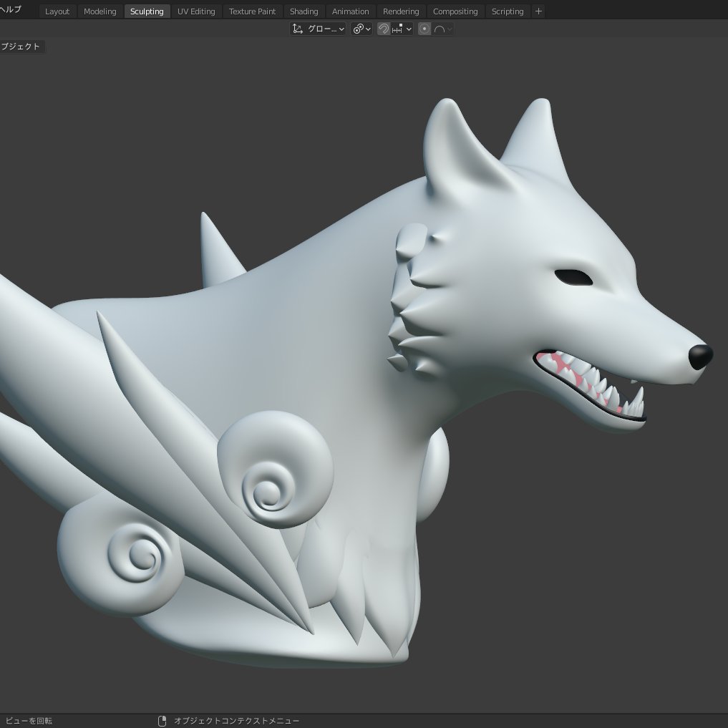The image size is (728, 728).
Task: Select the Sculpting workspace tab
Action: pos(147,11)
